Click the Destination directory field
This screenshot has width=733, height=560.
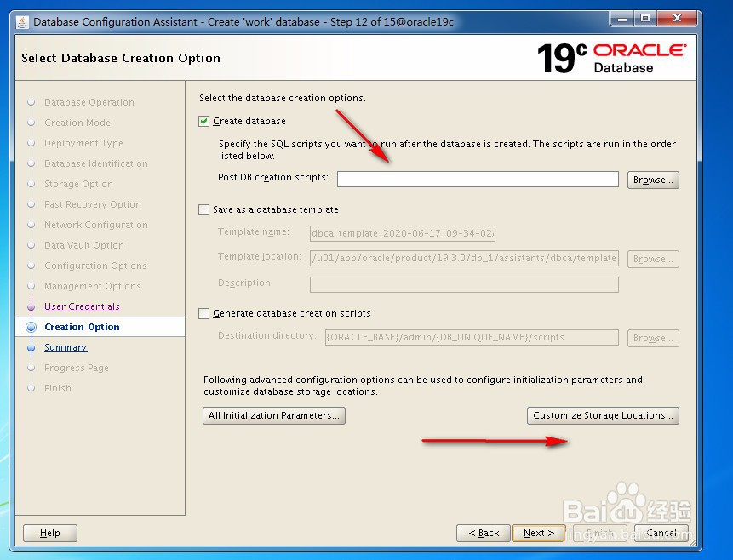(x=472, y=338)
